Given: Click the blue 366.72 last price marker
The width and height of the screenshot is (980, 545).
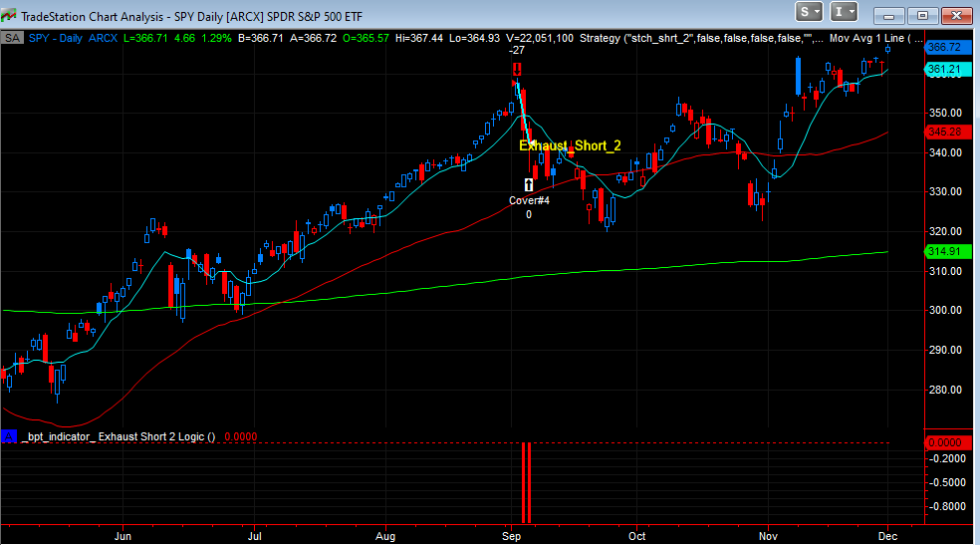Looking at the screenshot, I should pos(947,47).
